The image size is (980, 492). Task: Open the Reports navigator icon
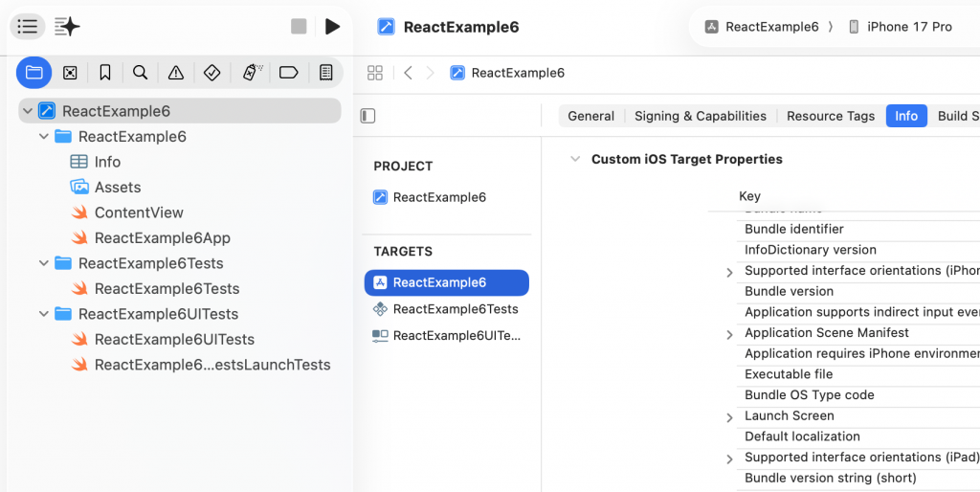[x=325, y=73]
